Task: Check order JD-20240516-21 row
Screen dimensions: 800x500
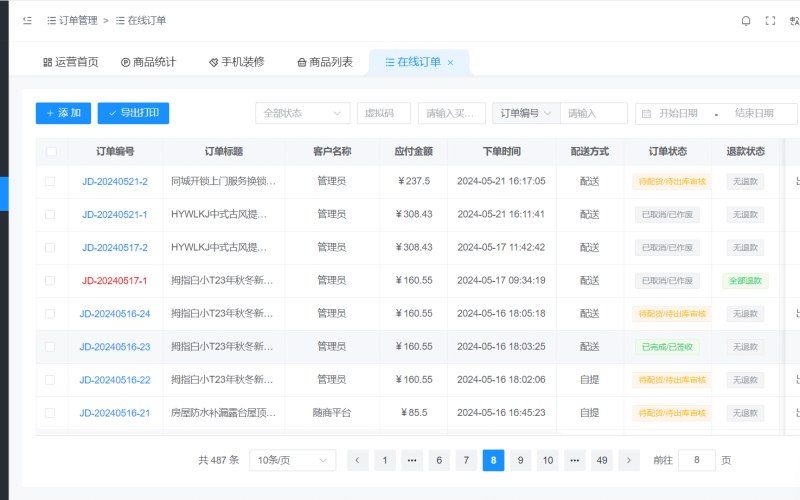Action: (x=50, y=413)
